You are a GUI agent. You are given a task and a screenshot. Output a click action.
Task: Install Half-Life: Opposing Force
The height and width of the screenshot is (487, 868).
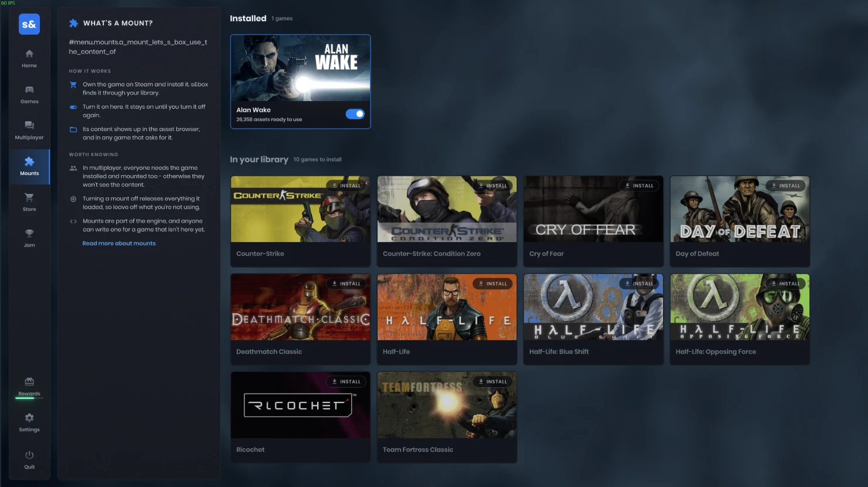(786, 284)
